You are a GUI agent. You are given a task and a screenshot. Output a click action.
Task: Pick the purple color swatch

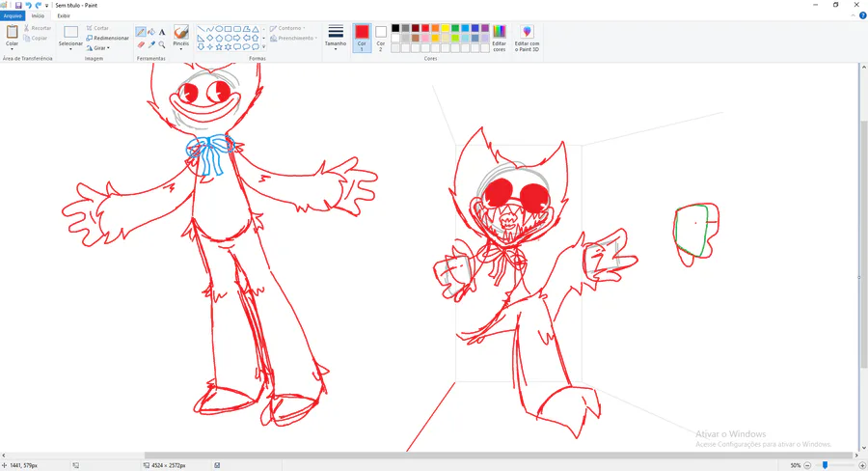point(485,28)
